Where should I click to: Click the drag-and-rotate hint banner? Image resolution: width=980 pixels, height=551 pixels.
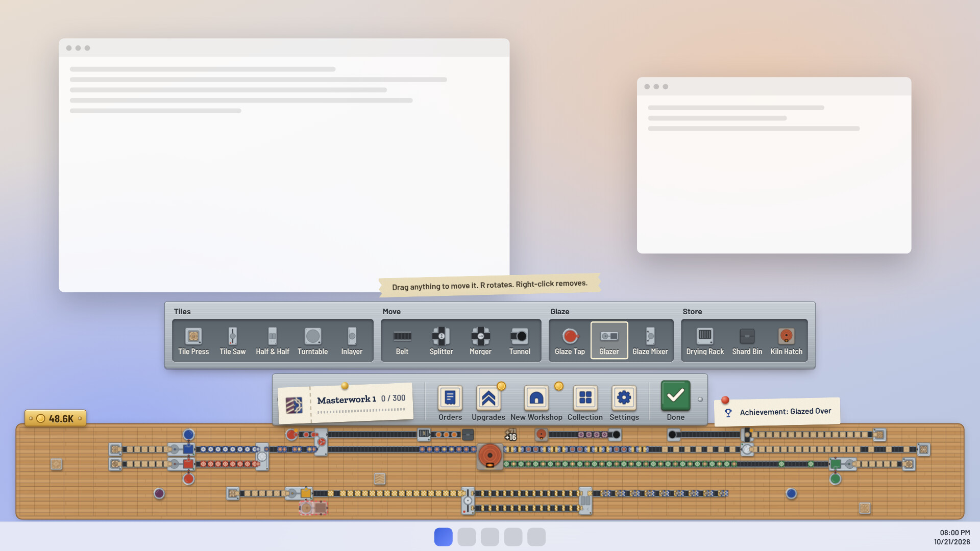489,285
